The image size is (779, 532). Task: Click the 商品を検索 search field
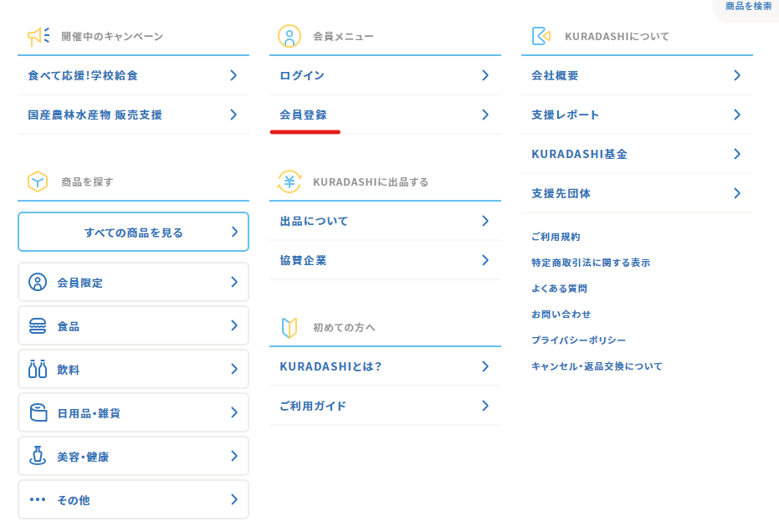pyautogui.click(x=746, y=8)
